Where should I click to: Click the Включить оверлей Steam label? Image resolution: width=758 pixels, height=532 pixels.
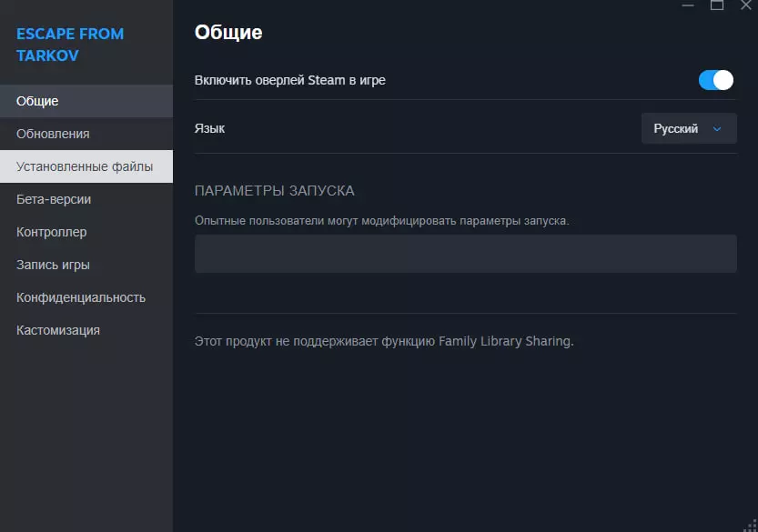coord(290,80)
